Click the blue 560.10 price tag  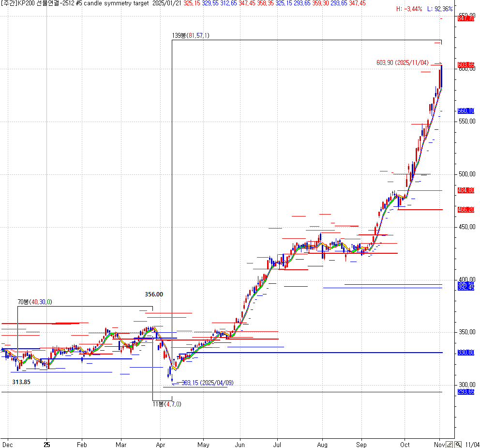click(465, 111)
